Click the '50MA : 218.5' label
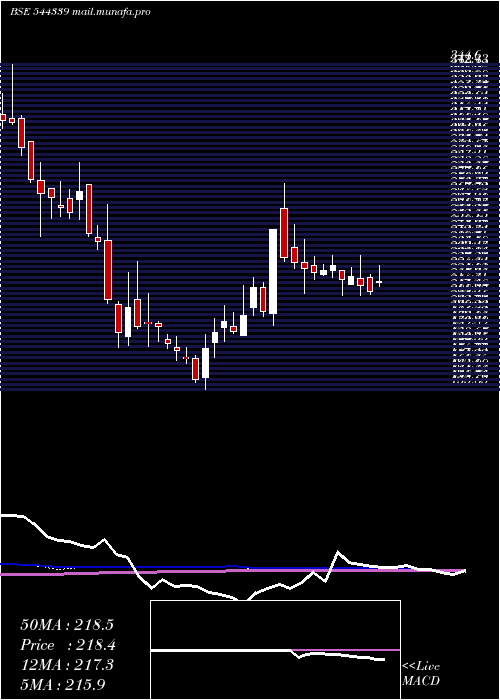Screen dimensions: 500x700 tap(67, 625)
